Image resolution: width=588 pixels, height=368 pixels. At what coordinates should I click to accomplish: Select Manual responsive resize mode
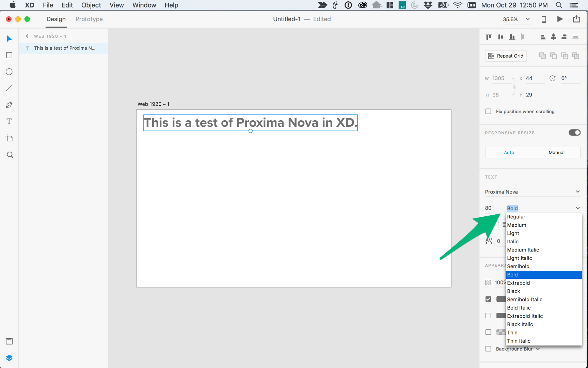tap(557, 152)
